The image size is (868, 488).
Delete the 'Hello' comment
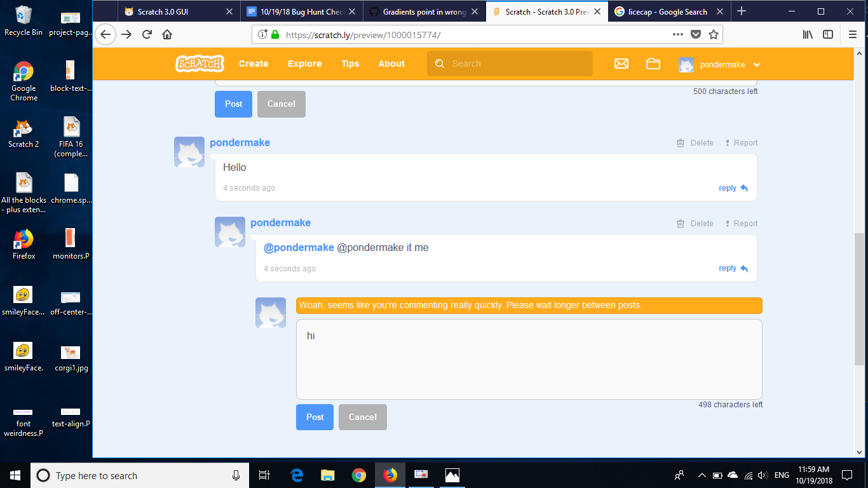(x=695, y=143)
